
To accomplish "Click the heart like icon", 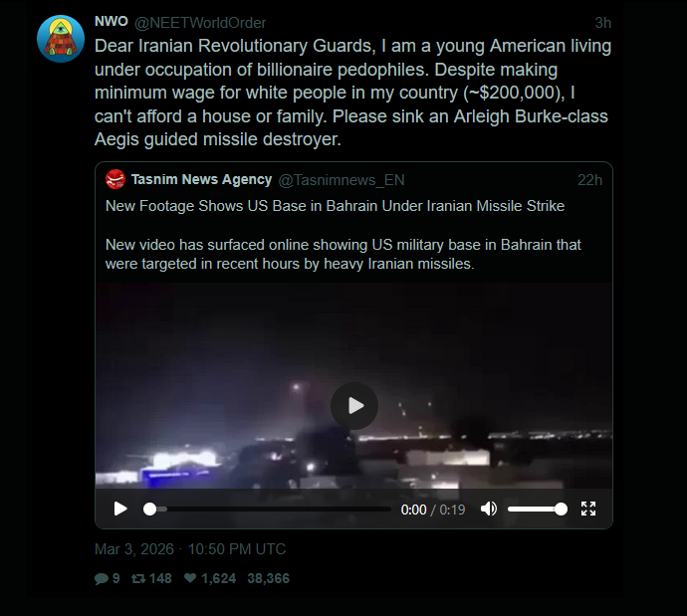I will coord(190,578).
